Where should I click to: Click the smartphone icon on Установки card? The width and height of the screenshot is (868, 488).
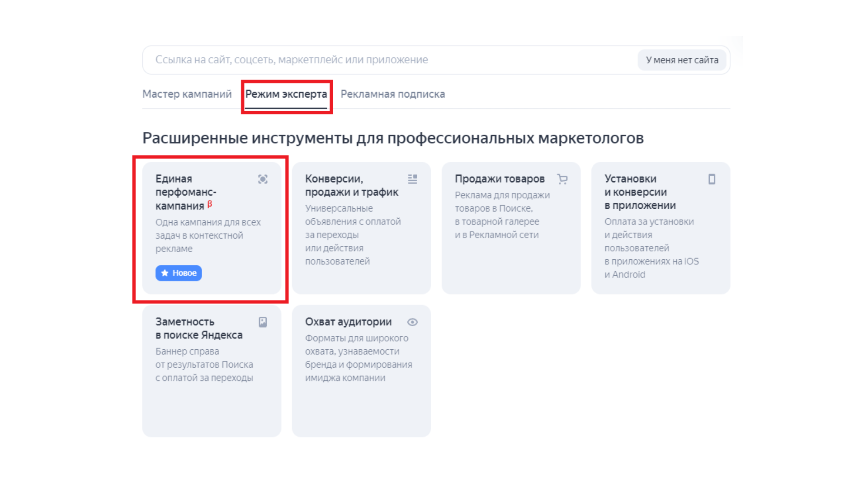tap(712, 179)
